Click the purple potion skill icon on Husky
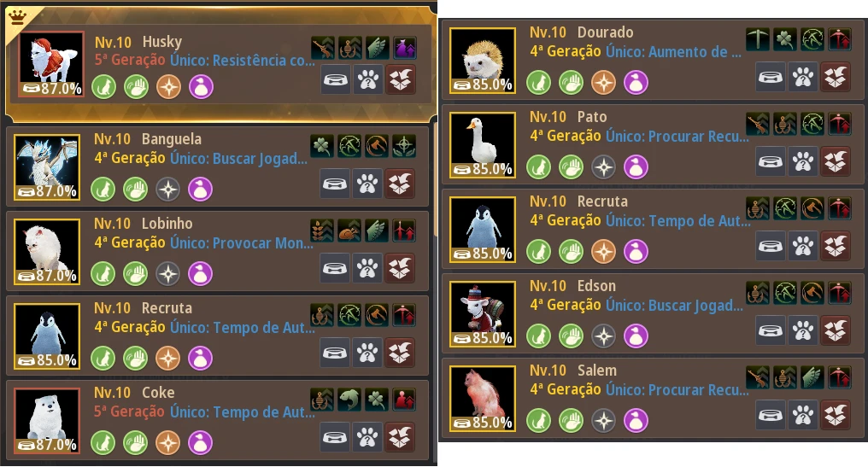 click(405, 48)
